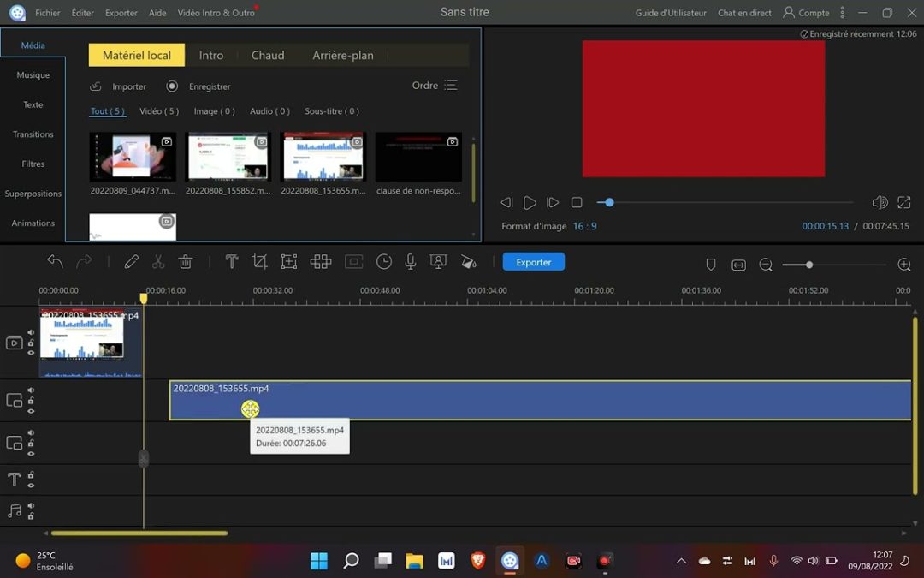Play the preview video

(530, 202)
